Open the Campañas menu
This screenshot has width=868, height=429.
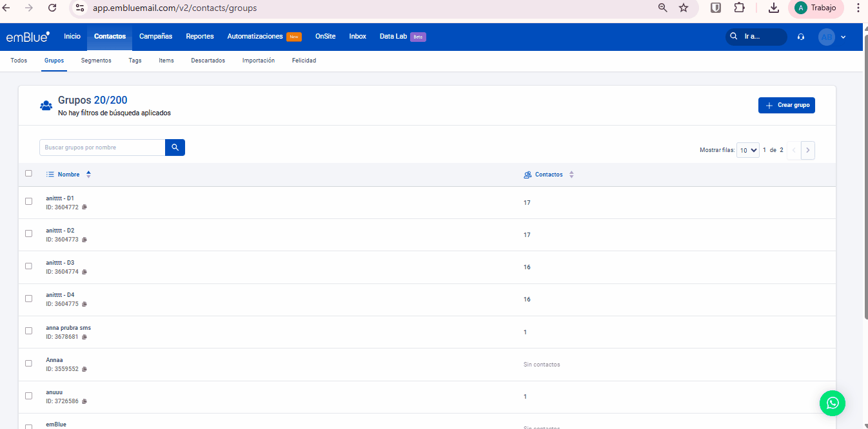click(x=155, y=37)
